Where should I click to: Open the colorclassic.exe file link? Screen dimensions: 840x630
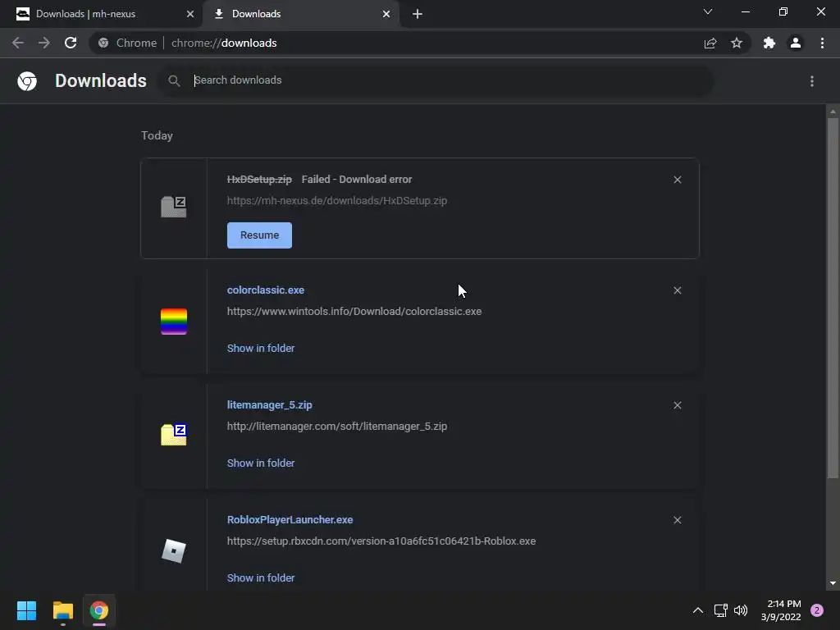[266, 290]
